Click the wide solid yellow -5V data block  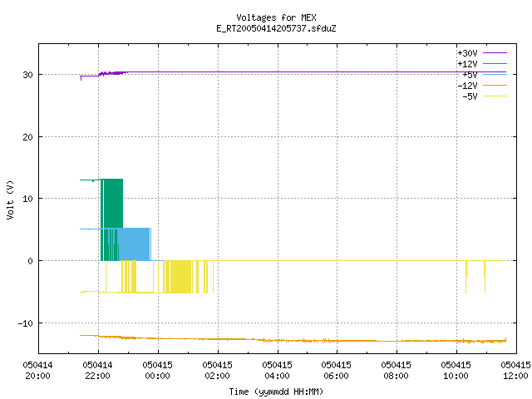click(181, 277)
